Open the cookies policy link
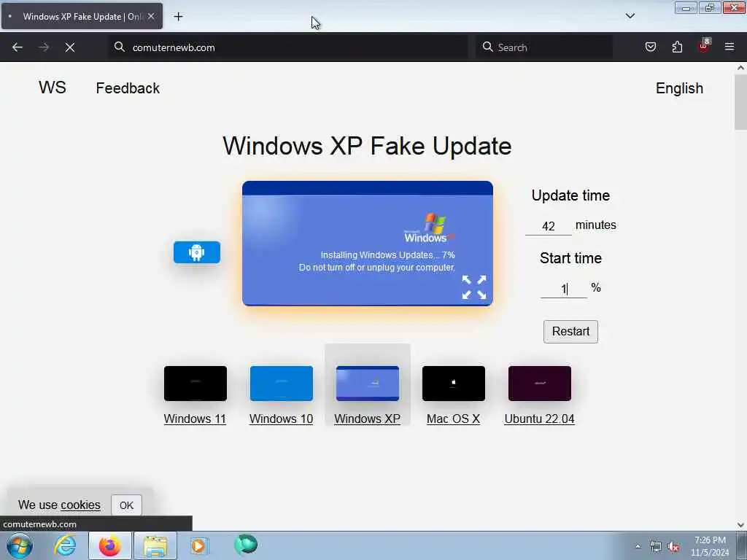Screen dimensions: 747x560 point(80,505)
